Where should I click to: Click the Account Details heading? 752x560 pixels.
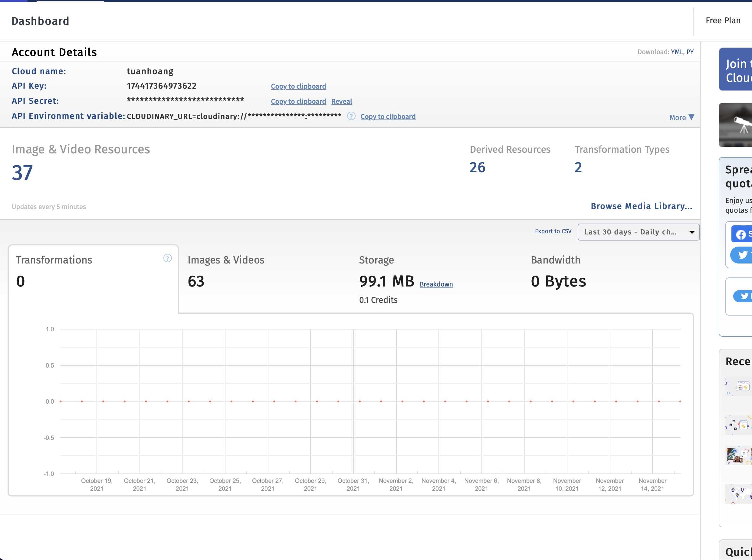(x=54, y=52)
